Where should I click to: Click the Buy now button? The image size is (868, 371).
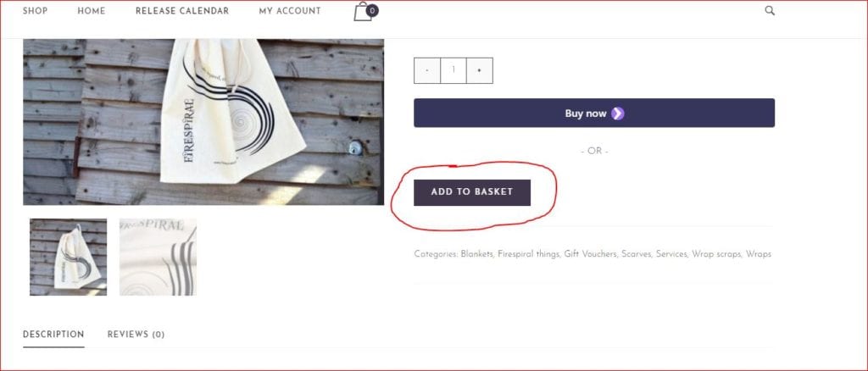(x=594, y=113)
